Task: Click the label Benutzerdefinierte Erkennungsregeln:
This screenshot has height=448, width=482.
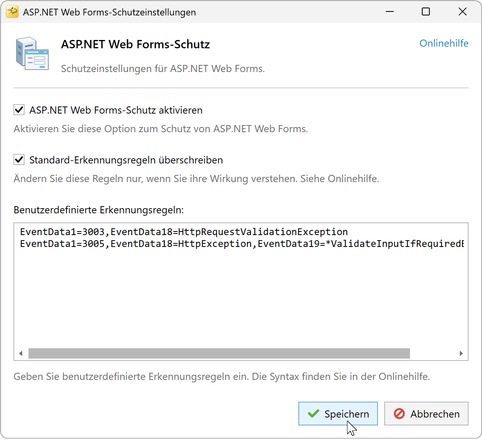Action: (99, 210)
